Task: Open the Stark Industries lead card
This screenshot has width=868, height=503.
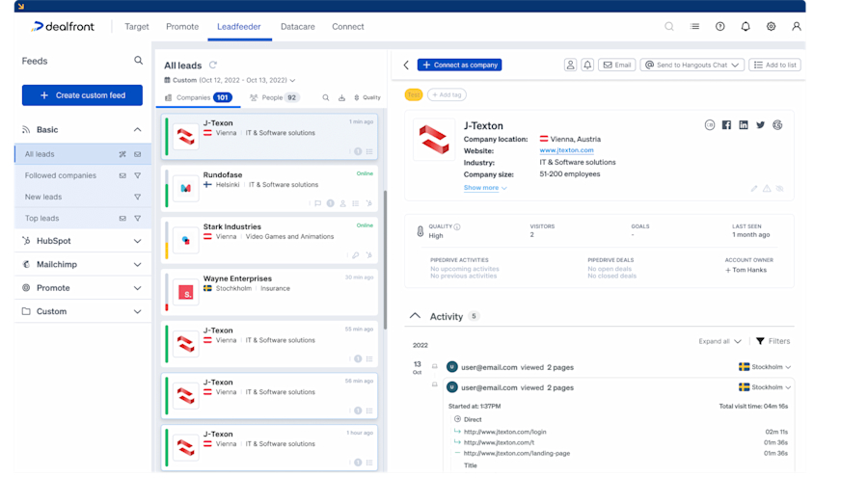Action: (x=270, y=239)
